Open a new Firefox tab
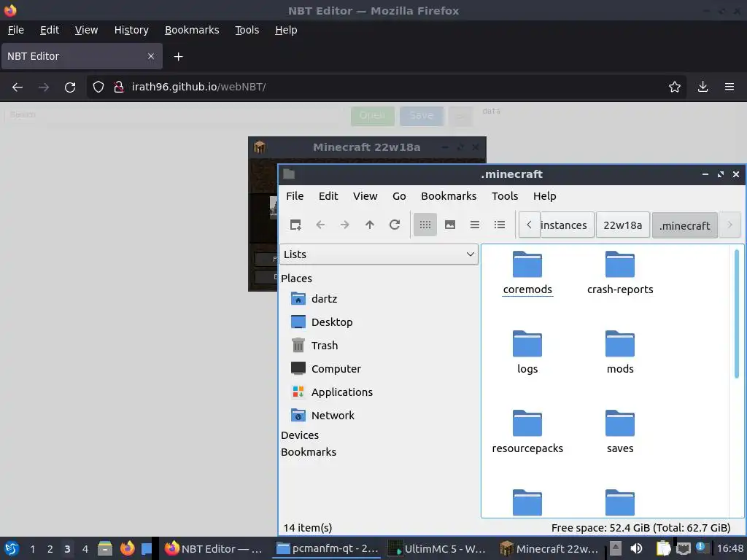 coord(178,57)
